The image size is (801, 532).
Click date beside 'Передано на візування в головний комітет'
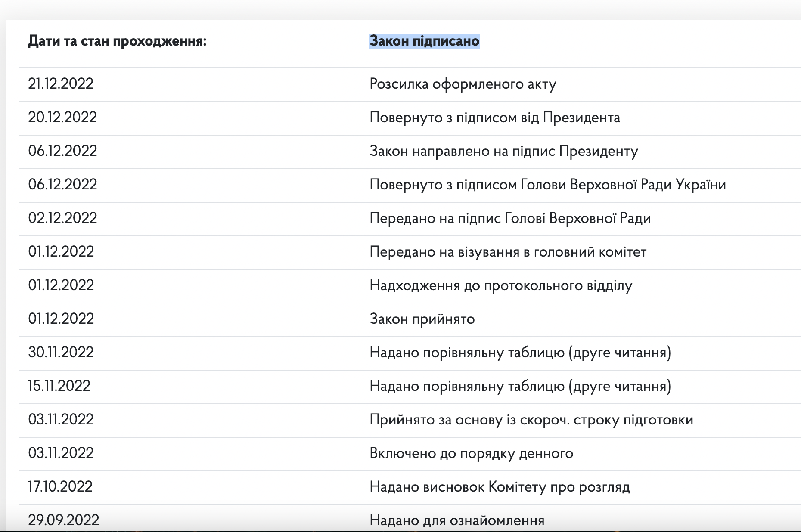click(x=61, y=251)
